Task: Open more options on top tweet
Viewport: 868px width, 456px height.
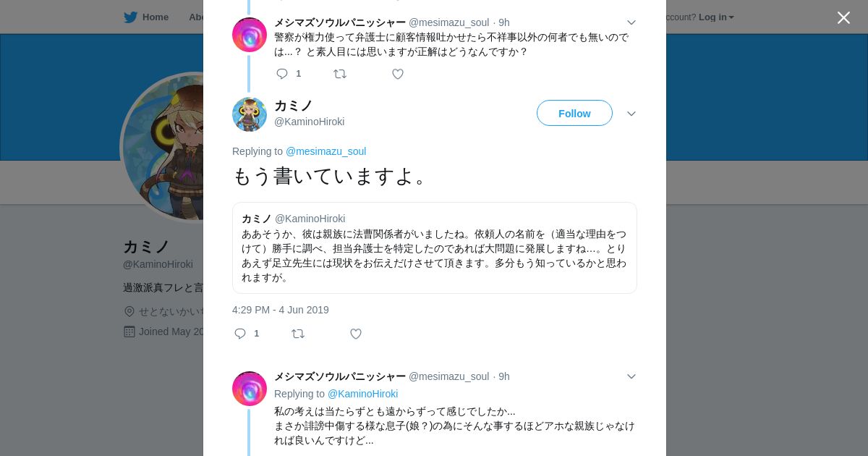Action: tap(631, 22)
